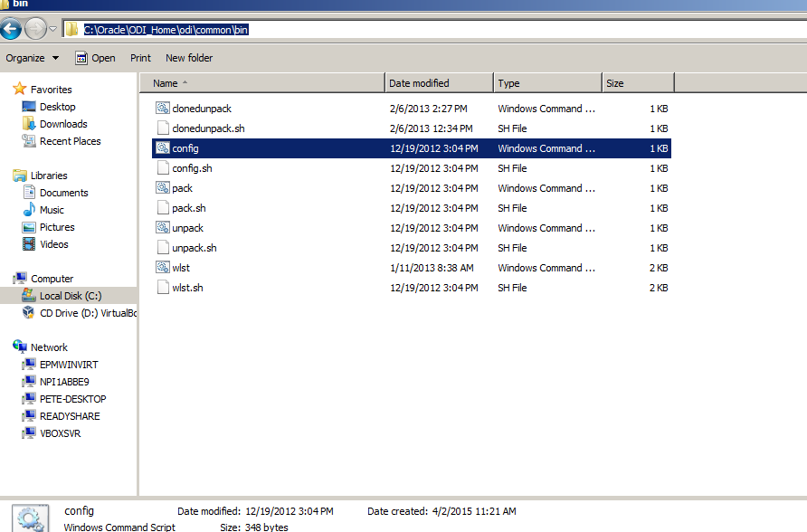
Task: Open CD Drive (D:) VirtualBox
Action: [87, 313]
